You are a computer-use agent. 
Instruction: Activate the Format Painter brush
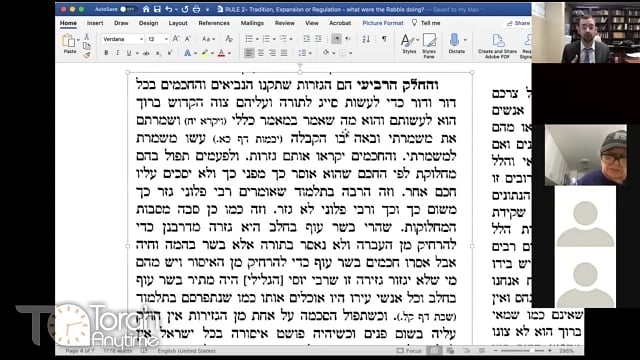87,55
